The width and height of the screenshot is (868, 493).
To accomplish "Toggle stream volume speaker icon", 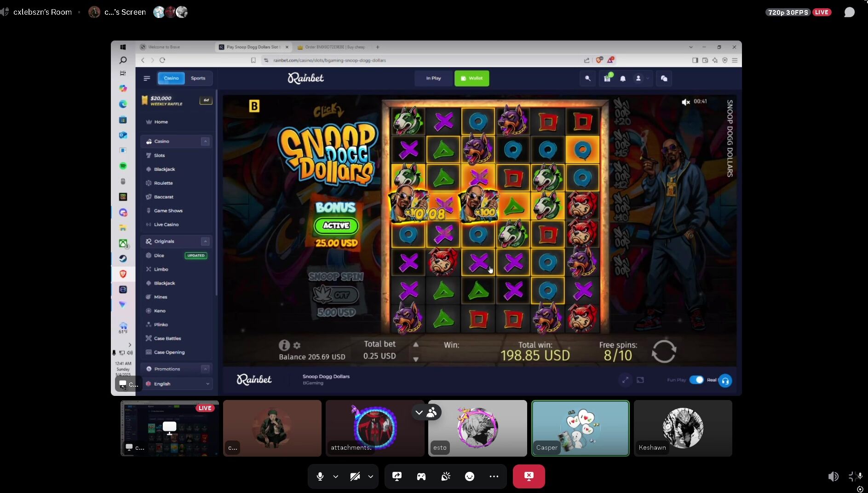I will (833, 476).
